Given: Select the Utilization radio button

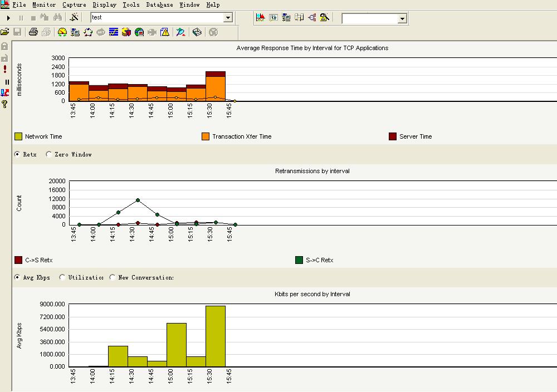Looking at the screenshot, I should [62, 277].
